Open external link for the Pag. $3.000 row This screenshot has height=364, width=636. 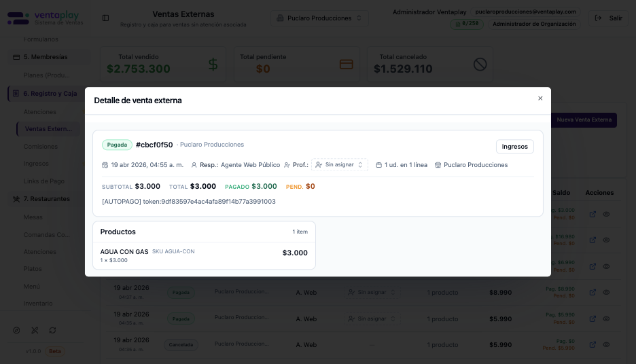[593, 214]
